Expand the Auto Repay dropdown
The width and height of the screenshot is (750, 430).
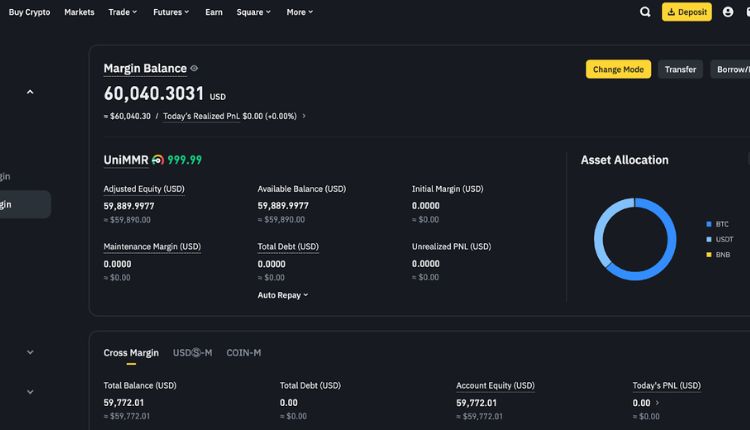[282, 295]
